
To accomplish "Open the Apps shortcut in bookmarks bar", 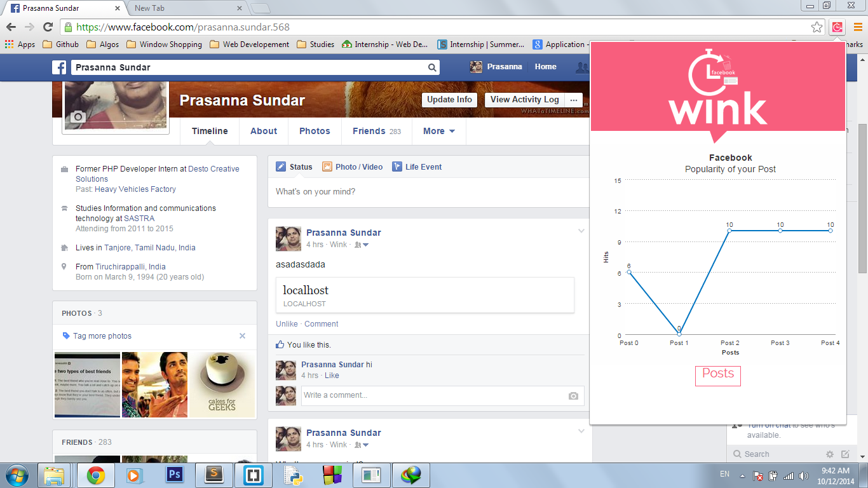I will click(x=20, y=44).
